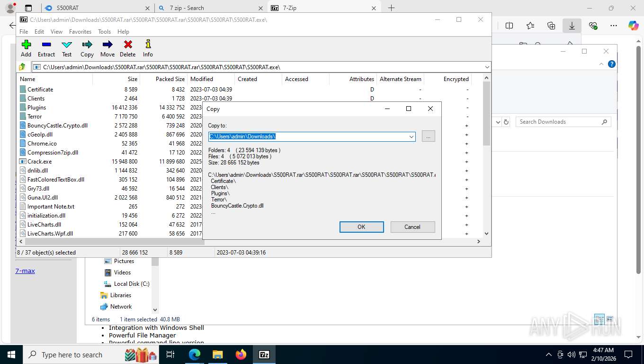The image size is (644, 364).
Task: Select the Chrome.ico file icon
Action: pyautogui.click(x=23, y=143)
